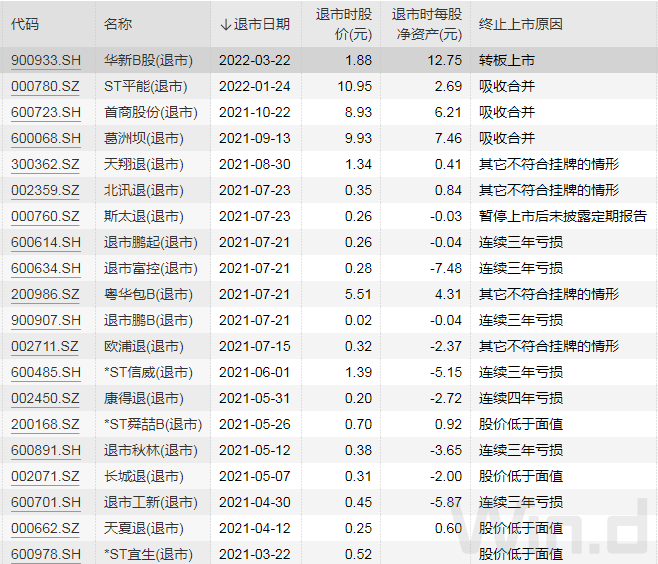This screenshot has height=564, width=658.
Task: Open stock code 600891.SH link
Action: pyautogui.click(x=46, y=451)
